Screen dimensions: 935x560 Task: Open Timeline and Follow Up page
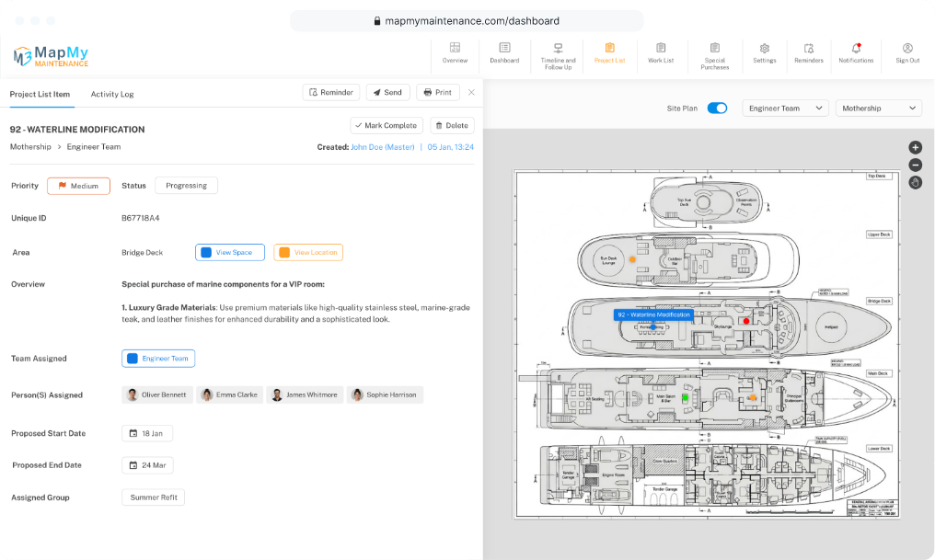pos(558,57)
